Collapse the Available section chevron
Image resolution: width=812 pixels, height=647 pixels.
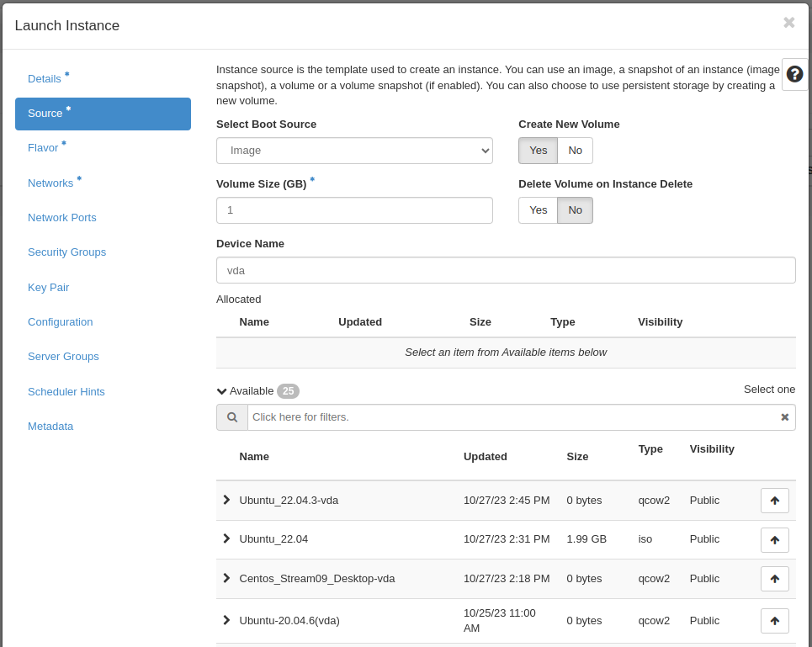click(x=221, y=391)
